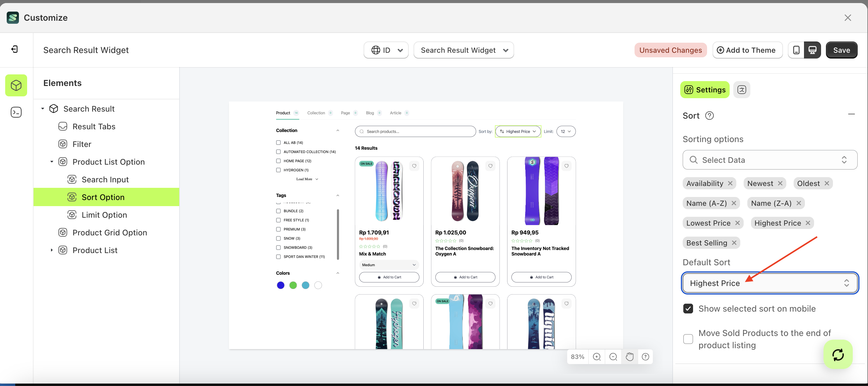Open the Default Sort dropdown
The height and width of the screenshot is (386, 868).
click(x=770, y=283)
